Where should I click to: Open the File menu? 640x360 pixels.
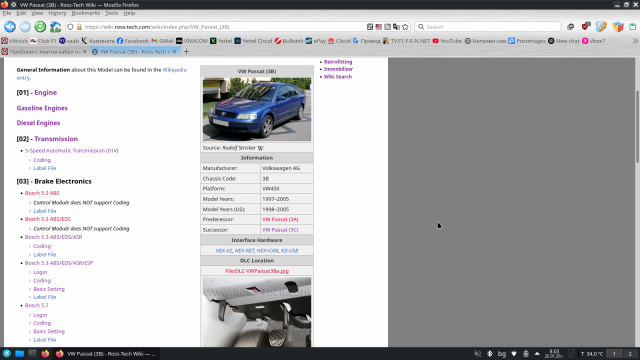click(x=7, y=13)
